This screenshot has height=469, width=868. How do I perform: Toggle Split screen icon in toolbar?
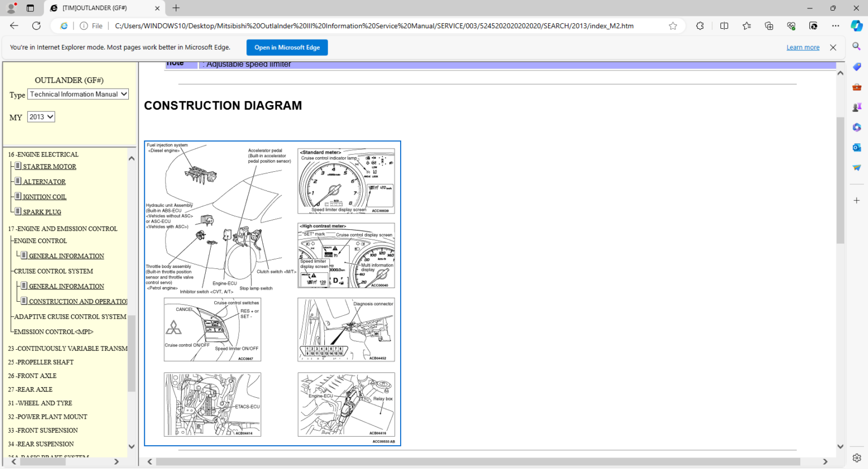click(x=724, y=26)
